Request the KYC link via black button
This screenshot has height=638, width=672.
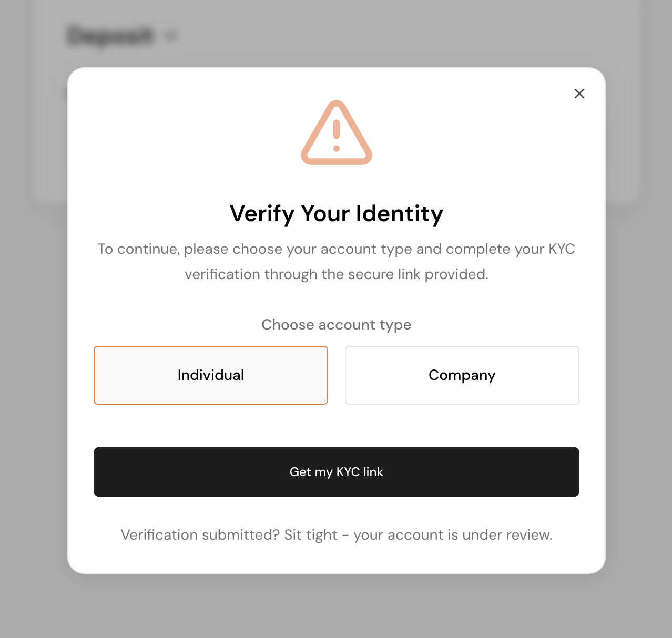tap(337, 472)
